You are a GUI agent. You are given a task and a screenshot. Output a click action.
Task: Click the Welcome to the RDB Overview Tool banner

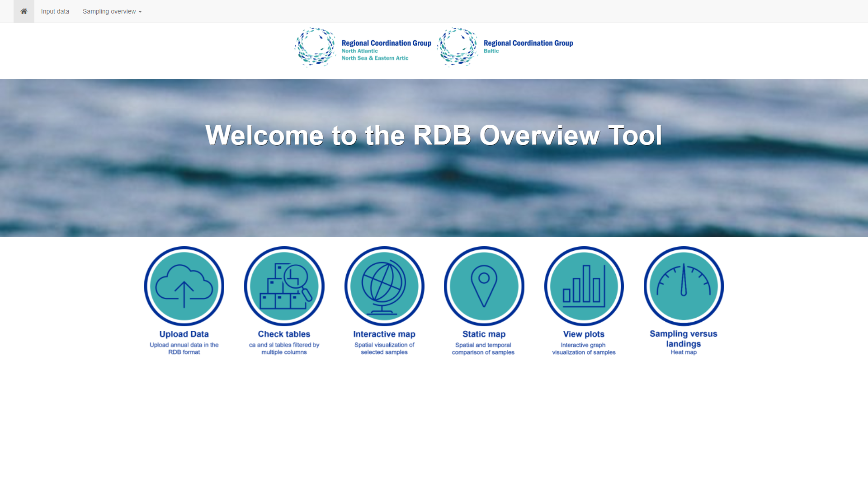click(x=434, y=135)
